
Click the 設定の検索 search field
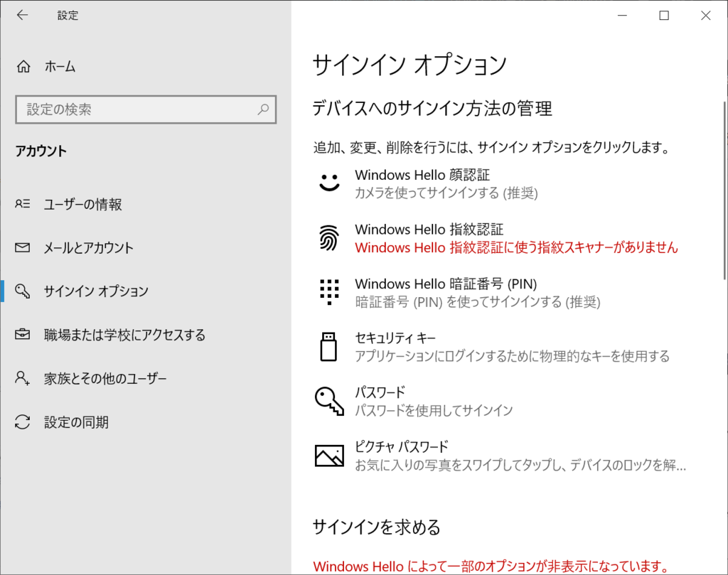146,109
